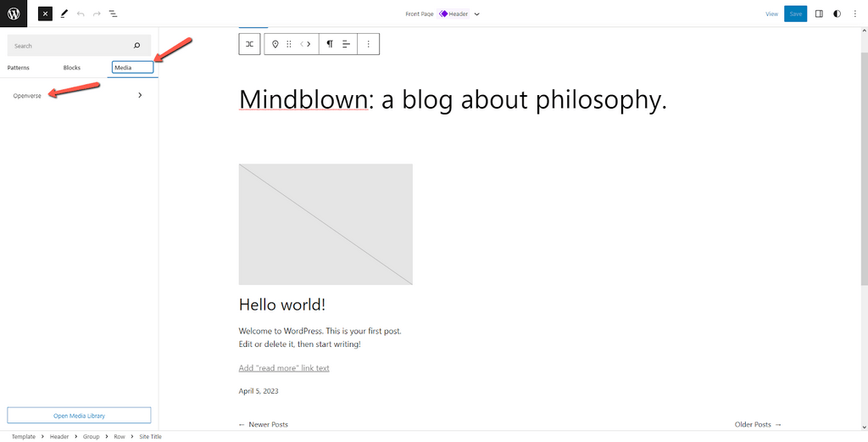This screenshot has width=868, height=442.
Task: Open the List View icon
Action: [x=114, y=14]
